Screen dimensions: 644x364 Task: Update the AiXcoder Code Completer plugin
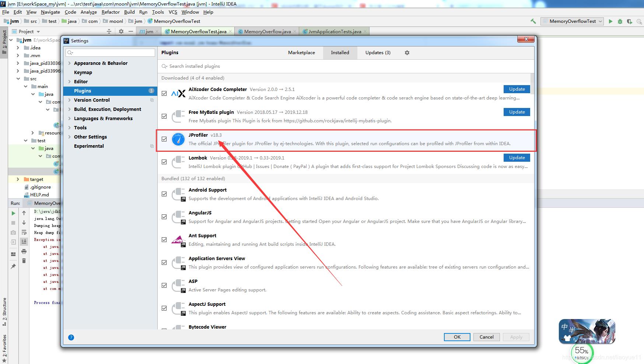coord(517,89)
